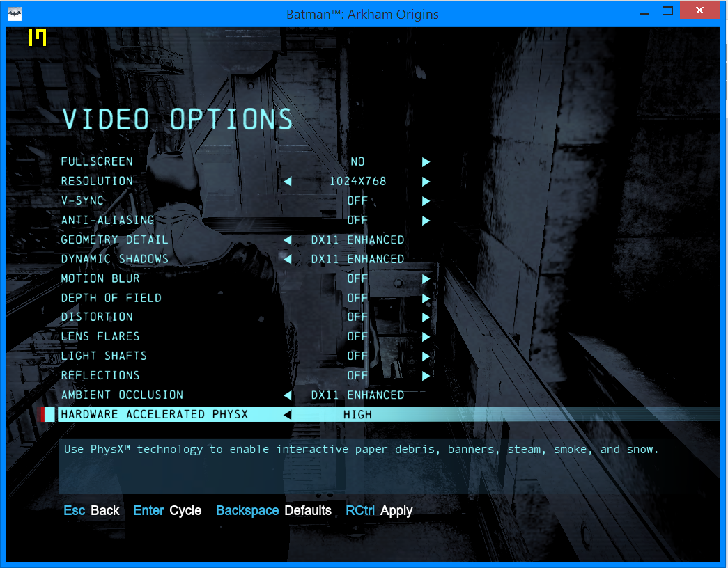Click left arrow for Dynamic Shadows

[287, 259]
